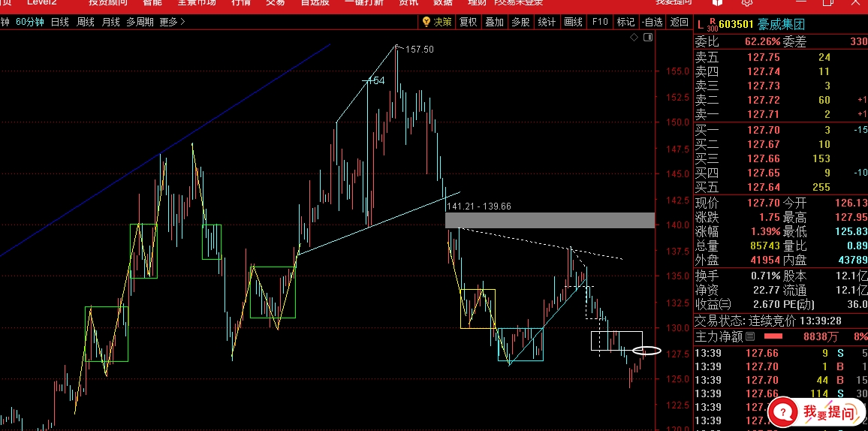Click the 140.0 price axis label
868x431 pixels.
click(677, 225)
